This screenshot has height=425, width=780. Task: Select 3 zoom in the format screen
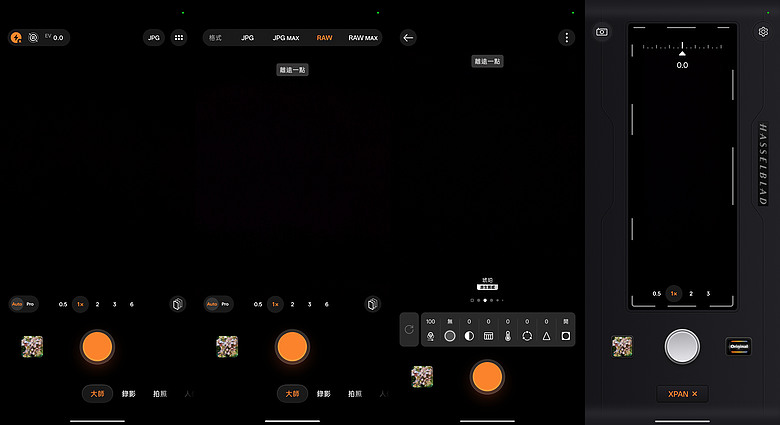pyautogui.click(x=309, y=304)
